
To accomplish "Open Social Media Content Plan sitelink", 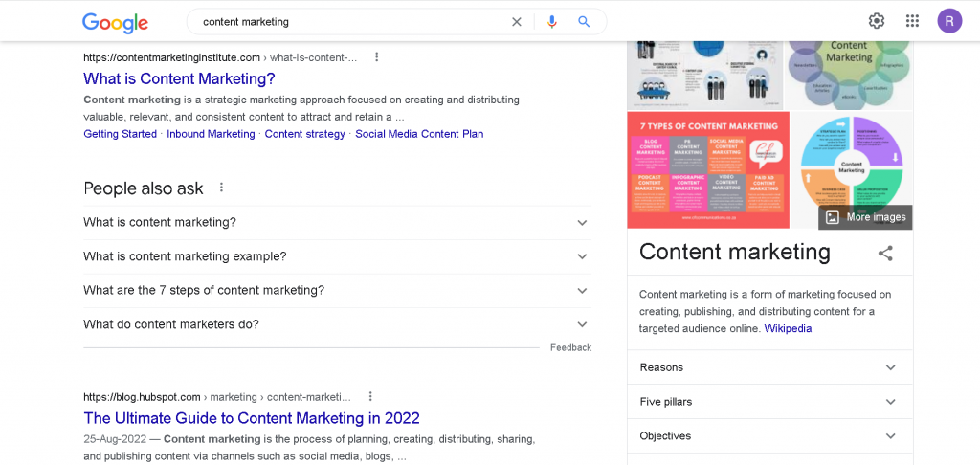I will [419, 134].
